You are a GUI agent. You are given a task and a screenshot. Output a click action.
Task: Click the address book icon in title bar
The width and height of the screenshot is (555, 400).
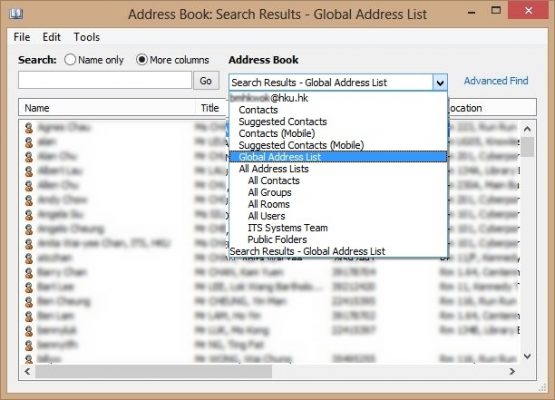16,14
